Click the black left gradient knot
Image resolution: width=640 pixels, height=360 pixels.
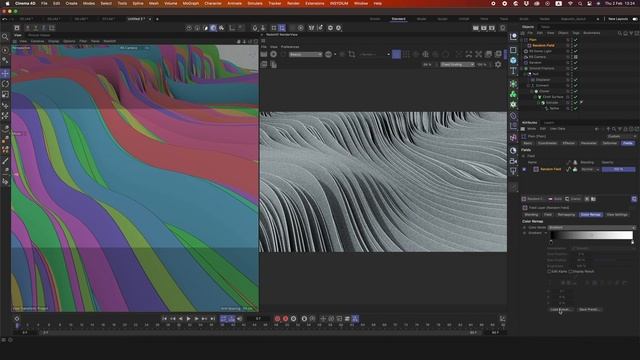point(551,242)
